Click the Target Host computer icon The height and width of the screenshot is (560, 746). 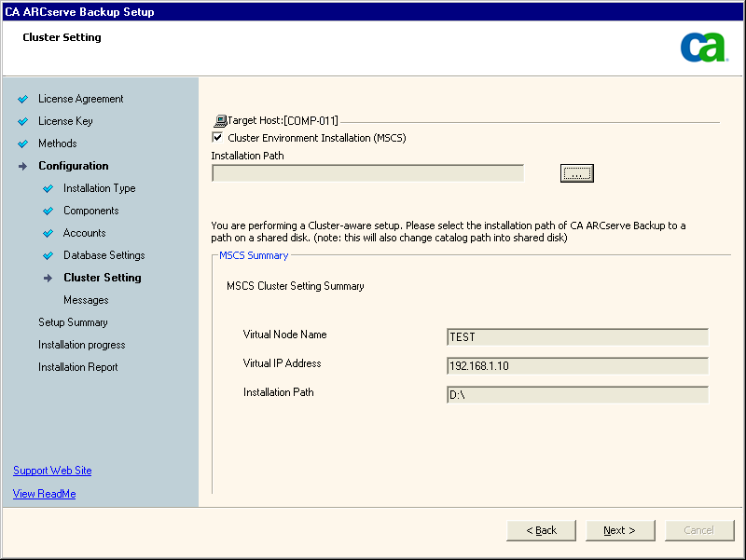[220, 121]
